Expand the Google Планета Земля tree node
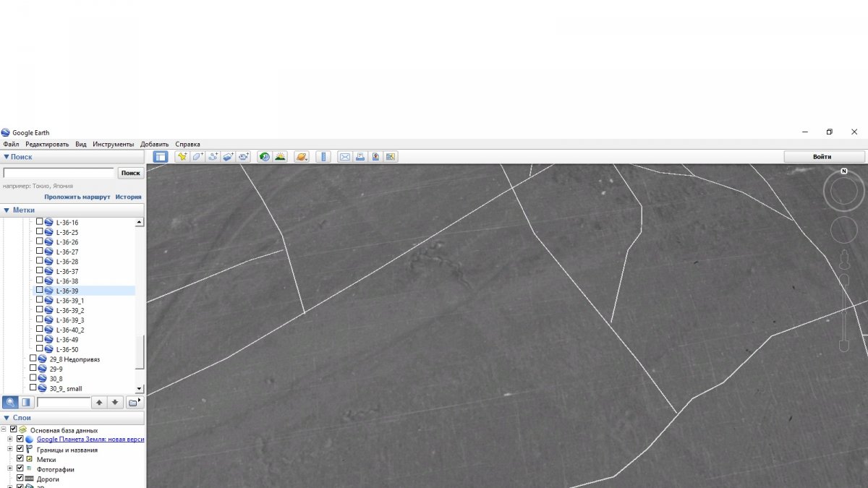The image size is (868, 488). [10, 439]
